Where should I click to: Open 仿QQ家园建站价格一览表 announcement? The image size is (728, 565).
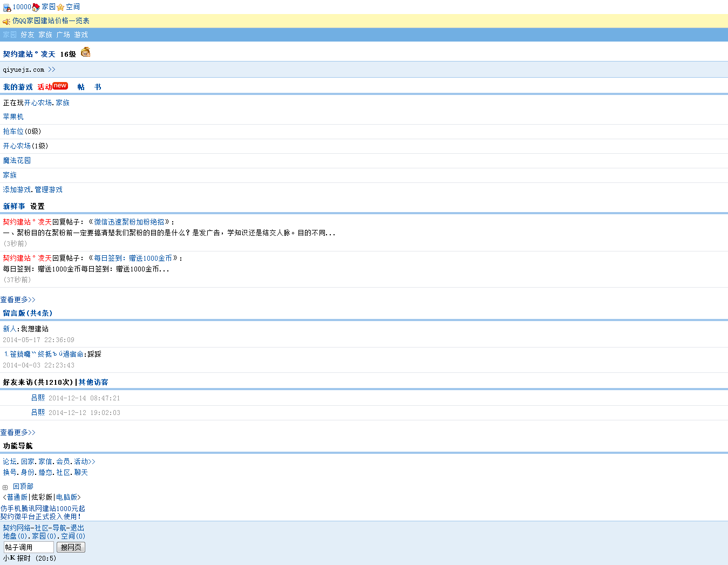click(x=51, y=21)
